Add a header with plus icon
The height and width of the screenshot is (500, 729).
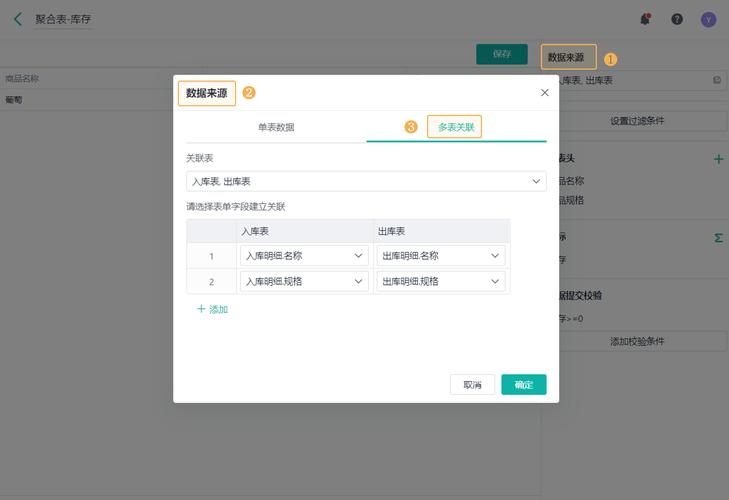coord(718,159)
